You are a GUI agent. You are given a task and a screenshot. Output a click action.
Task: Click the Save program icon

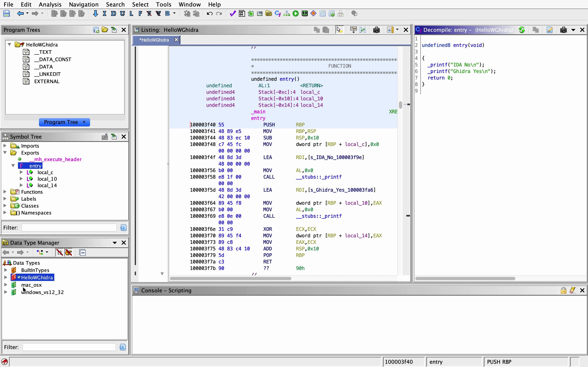pos(7,14)
